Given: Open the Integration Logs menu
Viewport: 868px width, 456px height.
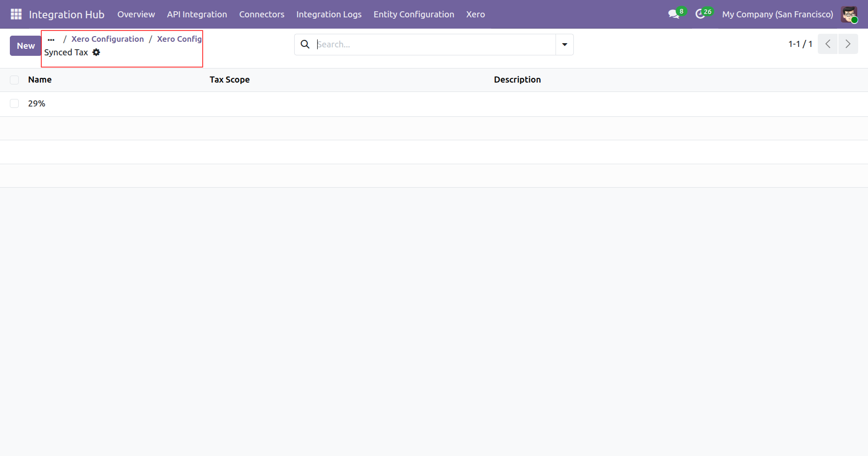Looking at the screenshot, I should pyautogui.click(x=329, y=14).
